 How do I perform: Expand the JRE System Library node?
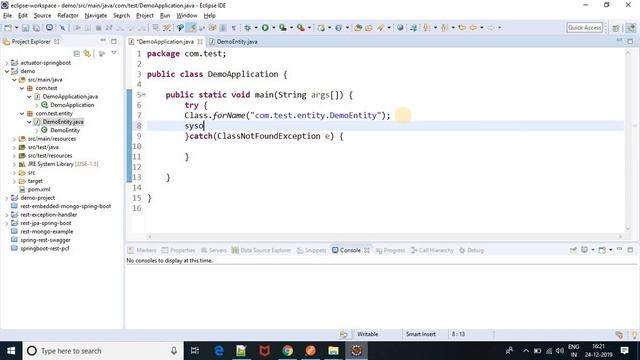pyautogui.click(x=14, y=164)
